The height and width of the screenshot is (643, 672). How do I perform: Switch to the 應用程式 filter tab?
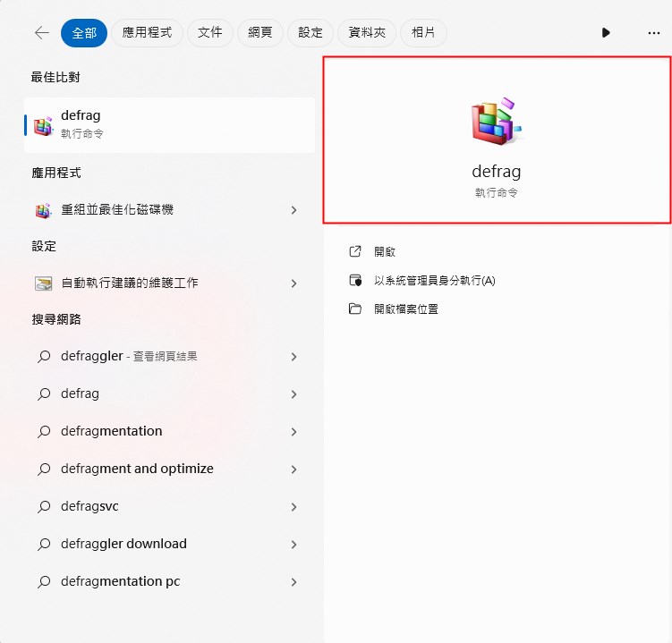coord(147,32)
